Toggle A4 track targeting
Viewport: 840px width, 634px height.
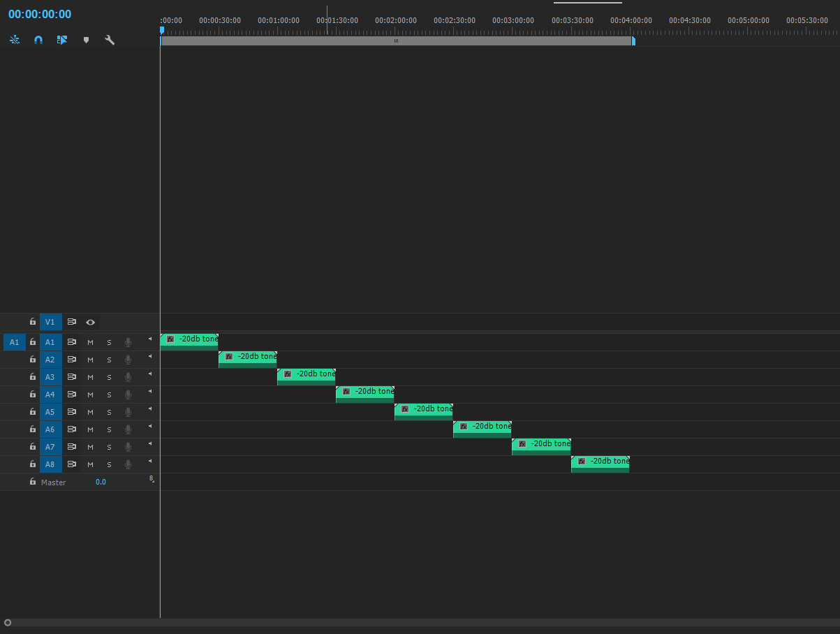50,395
